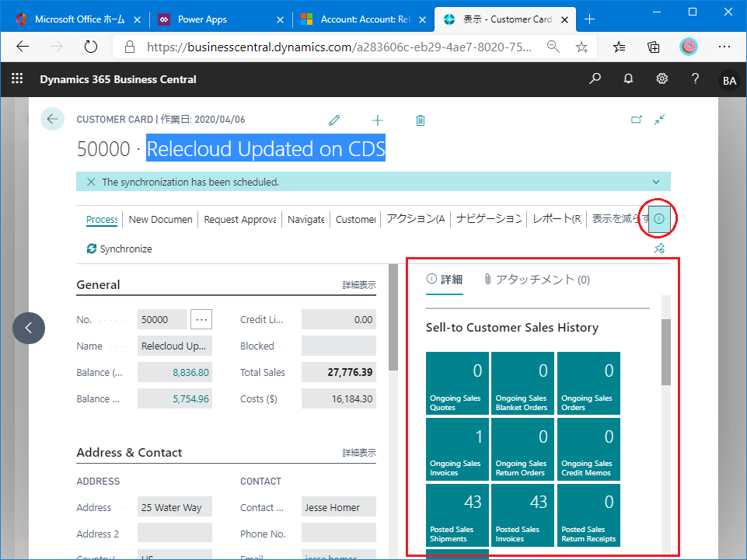This screenshot has width=747, height=560.
Task: Open the No. field lookup ellipsis
Action: [x=201, y=319]
